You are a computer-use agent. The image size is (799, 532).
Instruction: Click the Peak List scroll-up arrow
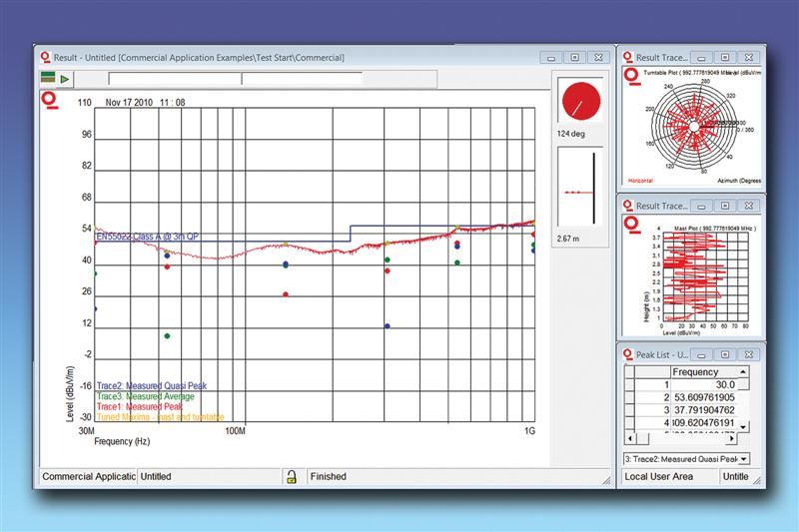coord(743,371)
